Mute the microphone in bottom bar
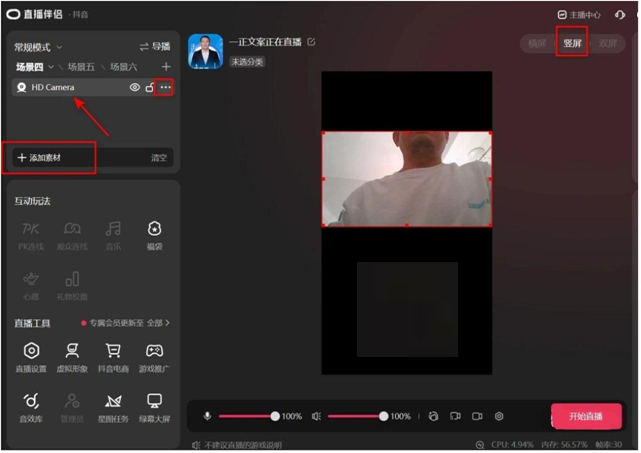The image size is (641, 453). [208, 416]
